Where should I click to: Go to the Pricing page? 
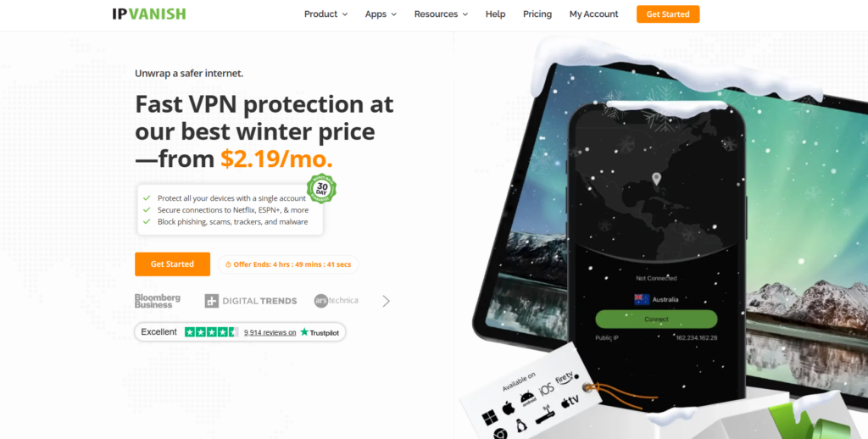tap(537, 14)
